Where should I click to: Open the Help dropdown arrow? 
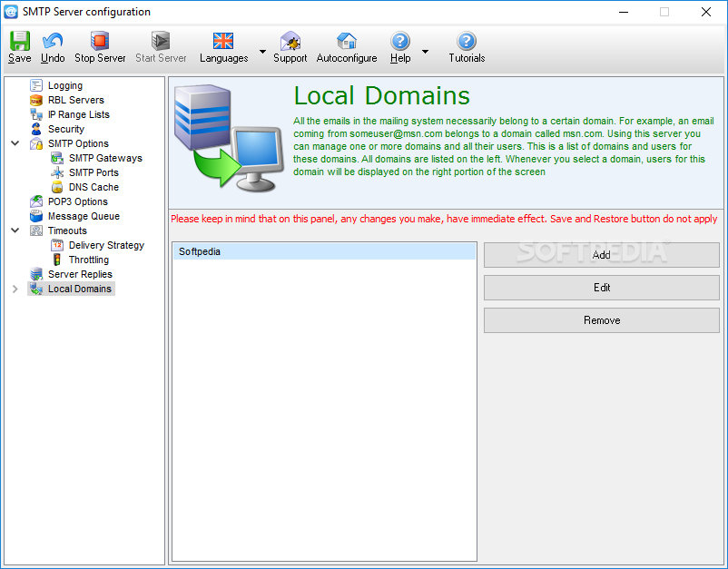click(425, 51)
